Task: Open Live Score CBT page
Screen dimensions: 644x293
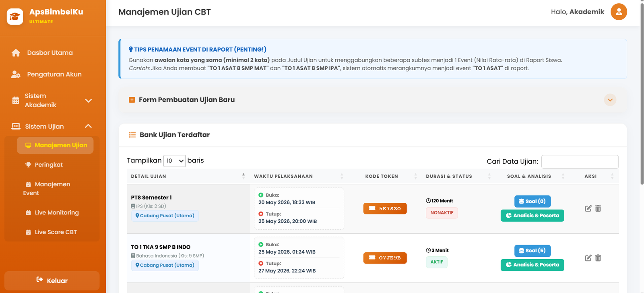Action: coord(56,232)
